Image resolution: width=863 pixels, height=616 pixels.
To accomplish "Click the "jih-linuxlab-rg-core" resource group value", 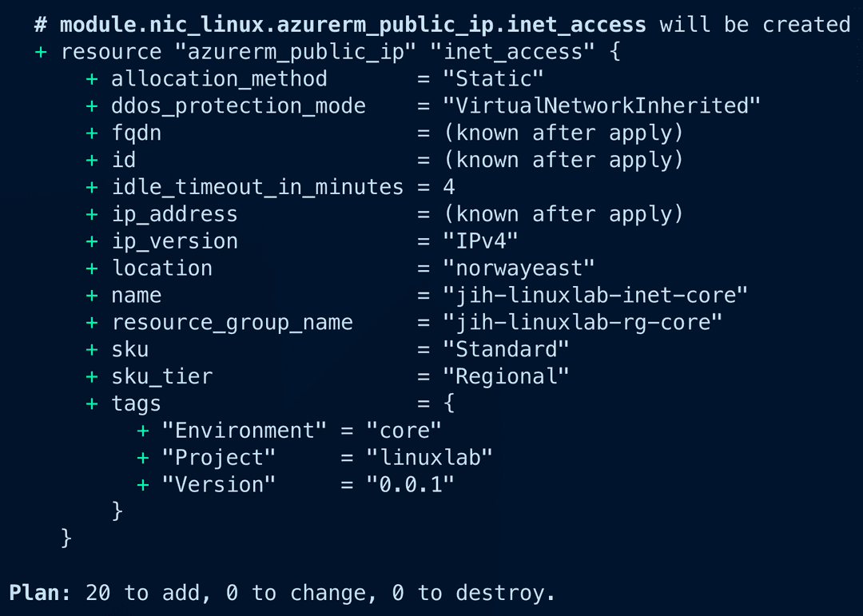I will [x=582, y=323].
